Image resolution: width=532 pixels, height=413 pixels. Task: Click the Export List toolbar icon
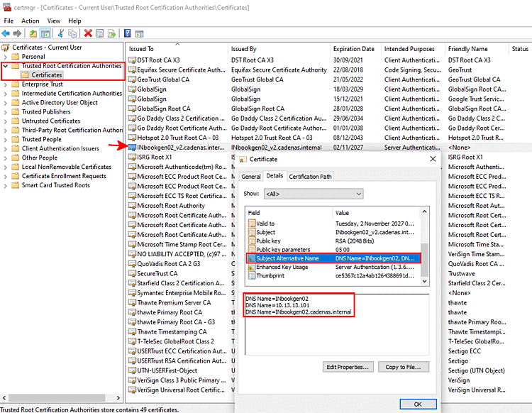111,33
